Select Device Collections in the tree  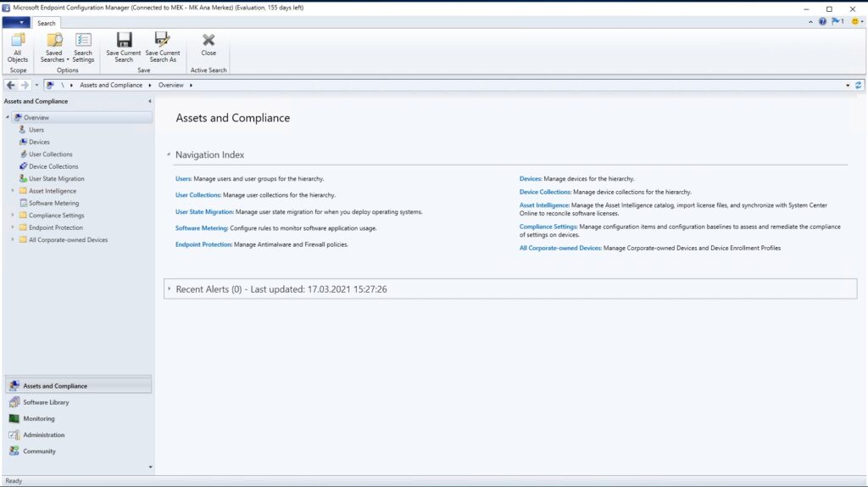coord(53,166)
